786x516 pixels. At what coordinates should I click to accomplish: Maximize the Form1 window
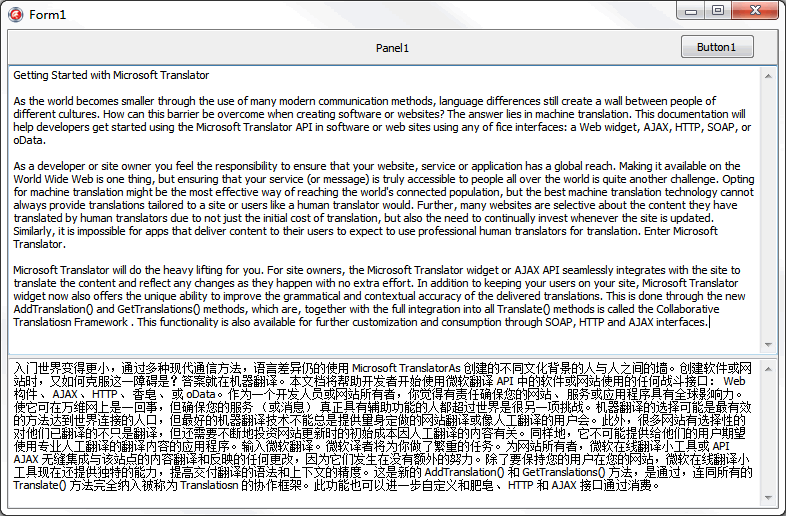coord(718,11)
